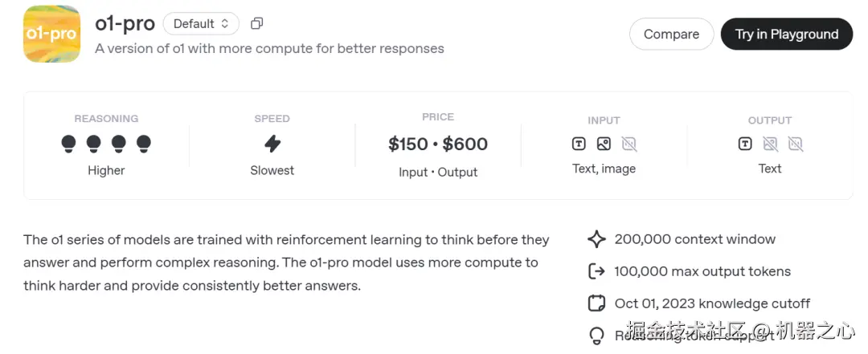Click the knowledge cutoff calendar icon

(596, 303)
